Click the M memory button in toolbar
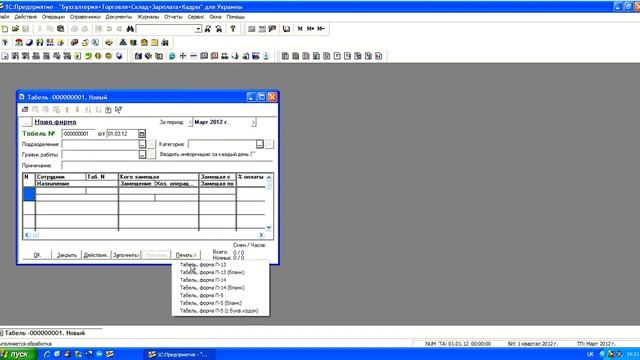 (x=300, y=29)
